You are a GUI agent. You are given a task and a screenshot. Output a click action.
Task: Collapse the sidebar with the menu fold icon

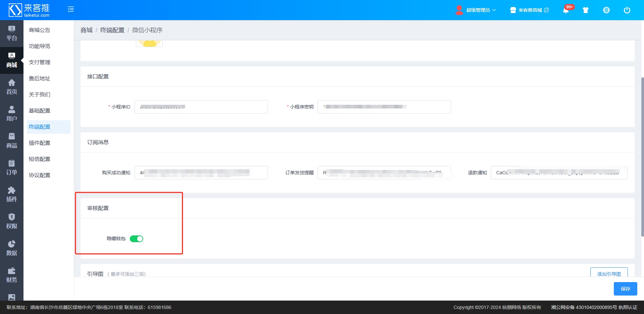point(71,9)
